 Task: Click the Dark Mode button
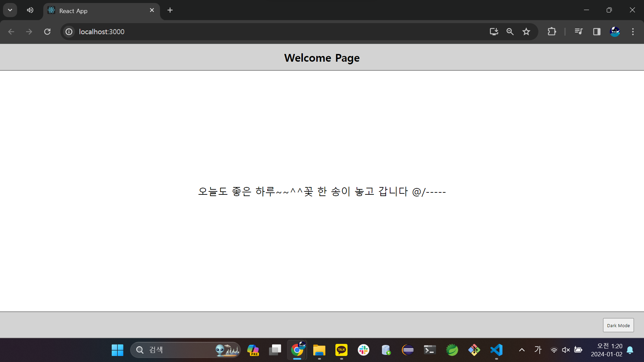(618, 325)
